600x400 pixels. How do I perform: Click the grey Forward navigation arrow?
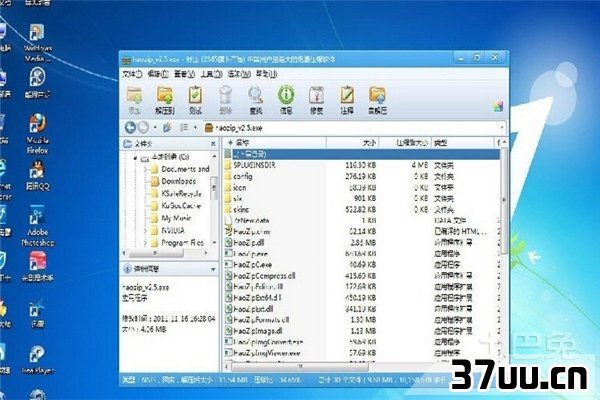click(x=143, y=127)
